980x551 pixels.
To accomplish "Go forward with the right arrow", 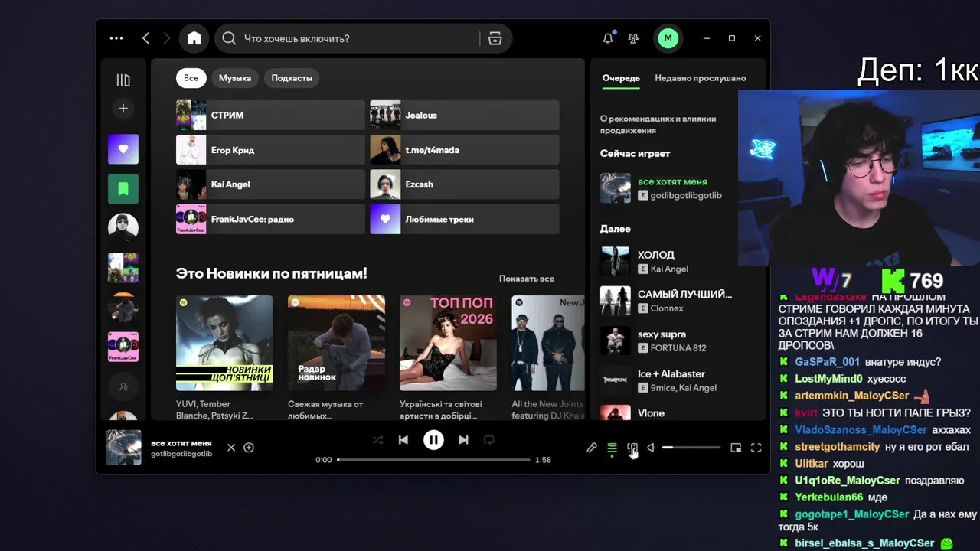I will 166,38.
